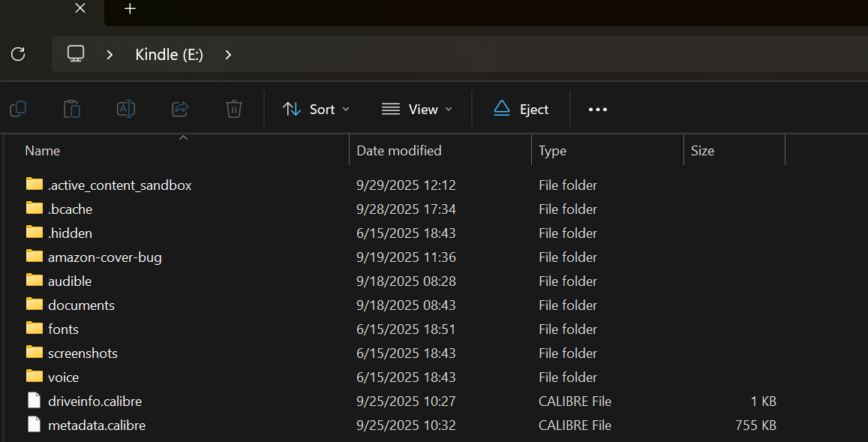This screenshot has height=442, width=868.
Task: Select the metadata.calibre file
Action: click(96, 425)
